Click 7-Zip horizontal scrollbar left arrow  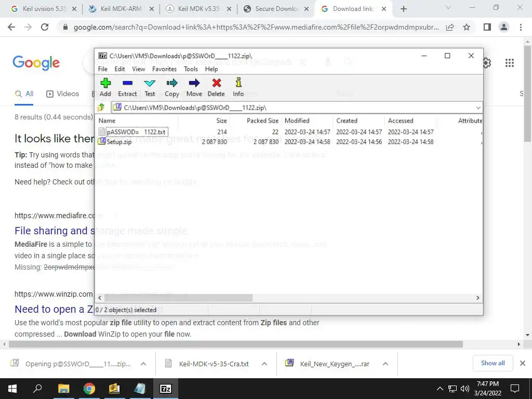[100, 298]
